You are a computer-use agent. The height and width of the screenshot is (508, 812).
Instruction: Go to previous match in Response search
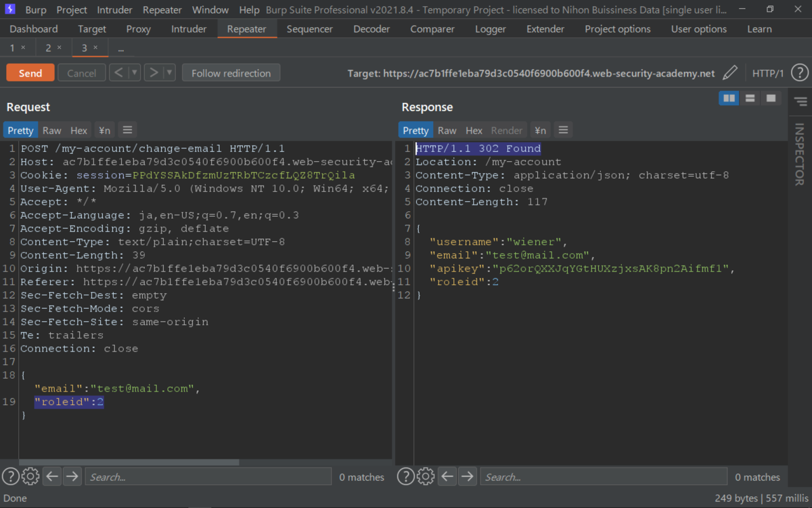[x=447, y=477]
